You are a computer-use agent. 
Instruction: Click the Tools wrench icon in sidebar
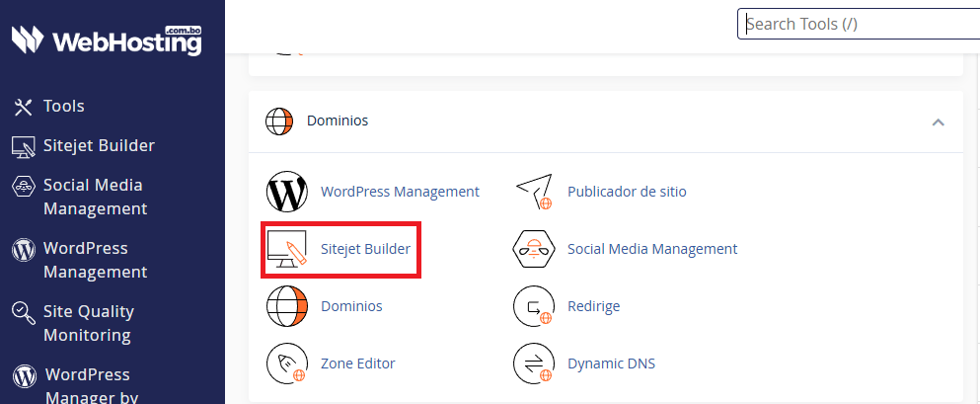tap(23, 107)
